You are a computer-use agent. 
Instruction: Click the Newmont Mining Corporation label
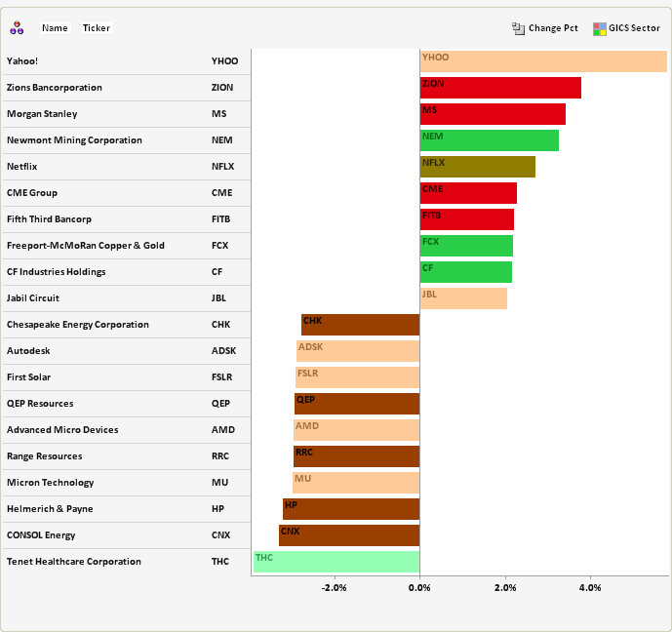click(x=74, y=140)
